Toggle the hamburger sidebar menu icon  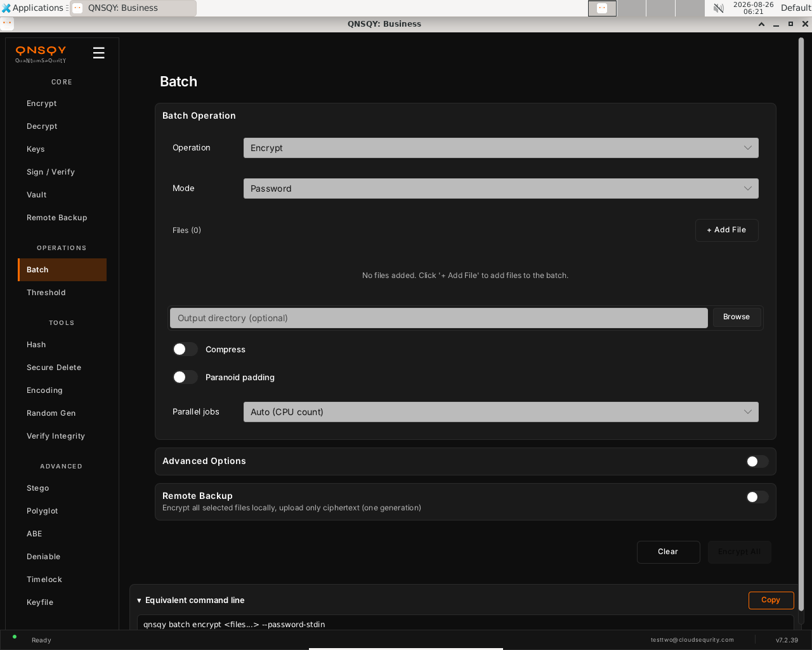tap(98, 53)
